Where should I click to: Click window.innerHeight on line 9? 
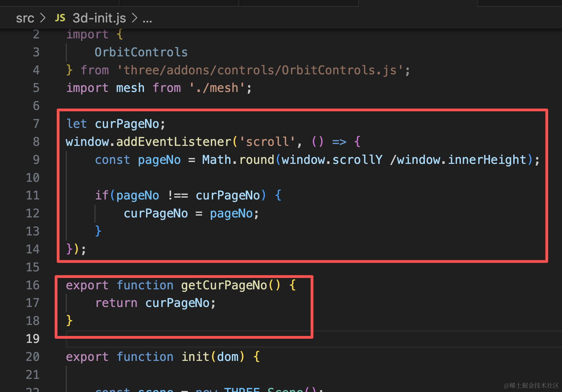[462, 160]
